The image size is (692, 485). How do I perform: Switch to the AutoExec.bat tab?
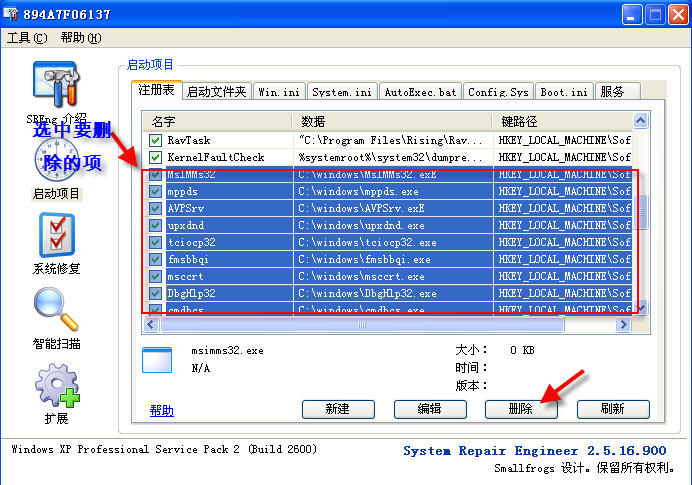tap(420, 92)
